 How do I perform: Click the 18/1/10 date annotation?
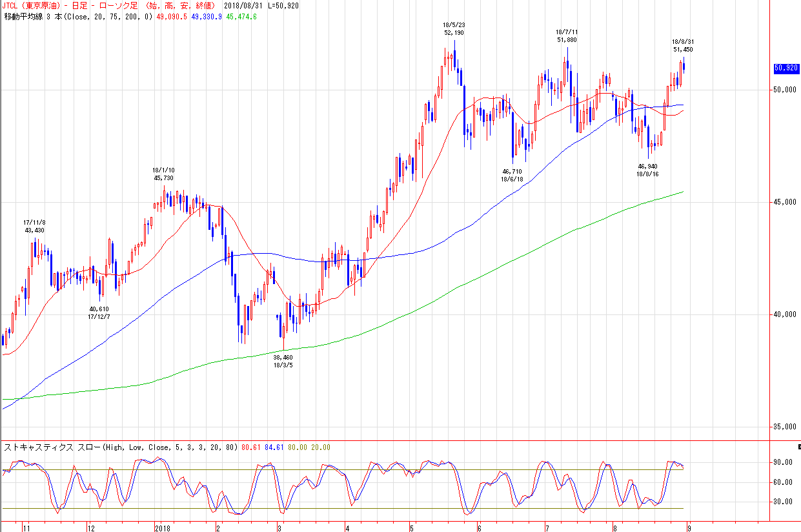(163, 170)
